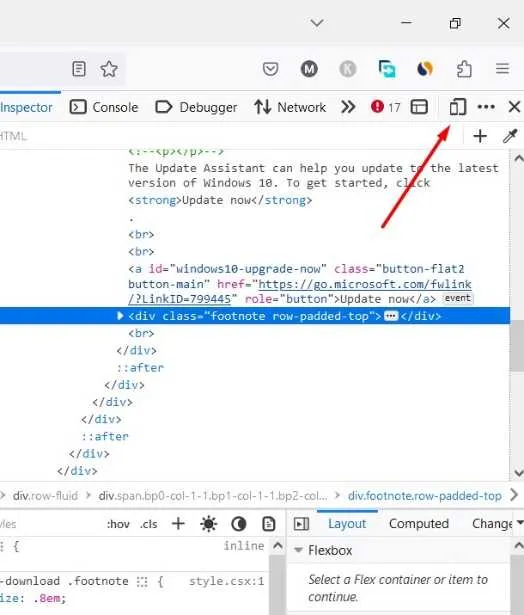Open the Changes tab

[492, 524]
